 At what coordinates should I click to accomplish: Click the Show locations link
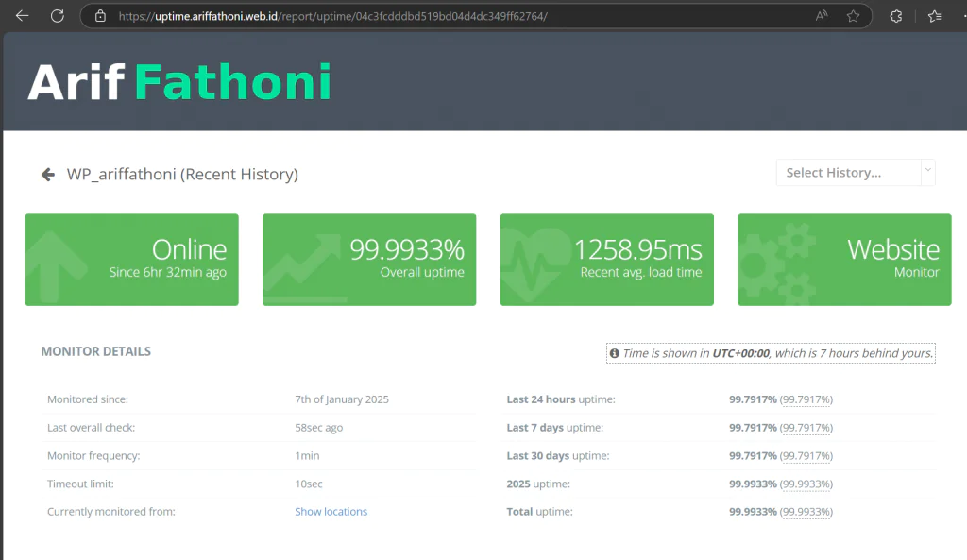pyautogui.click(x=331, y=511)
